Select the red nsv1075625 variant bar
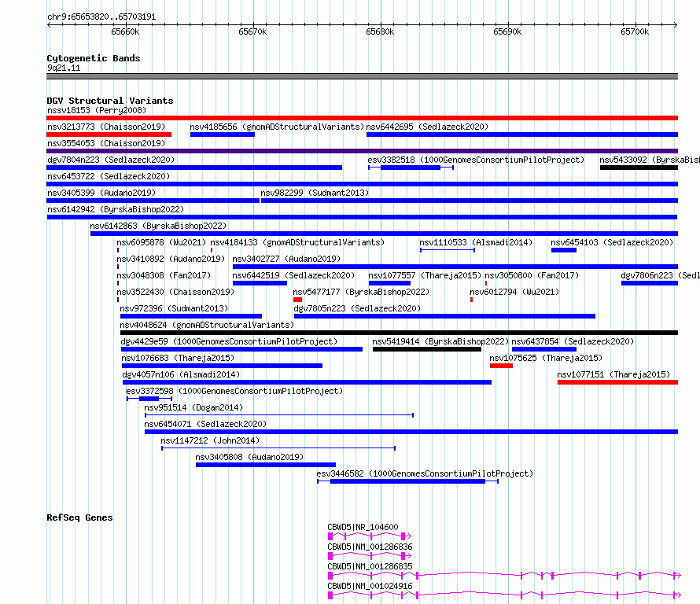700x604 pixels. [501, 366]
